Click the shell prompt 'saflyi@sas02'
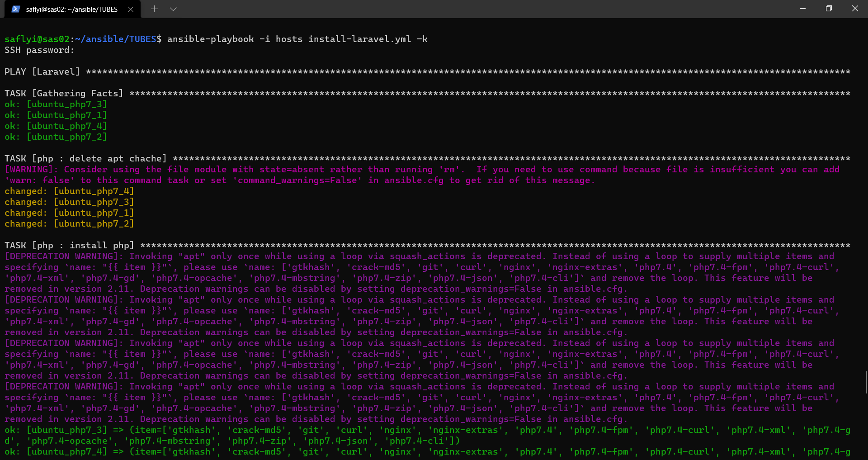 click(37, 39)
